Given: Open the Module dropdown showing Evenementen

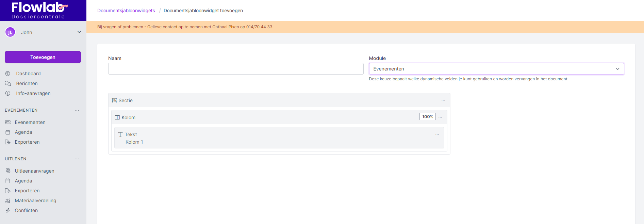Looking at the screenshot, I should click(x=496, y=69).
